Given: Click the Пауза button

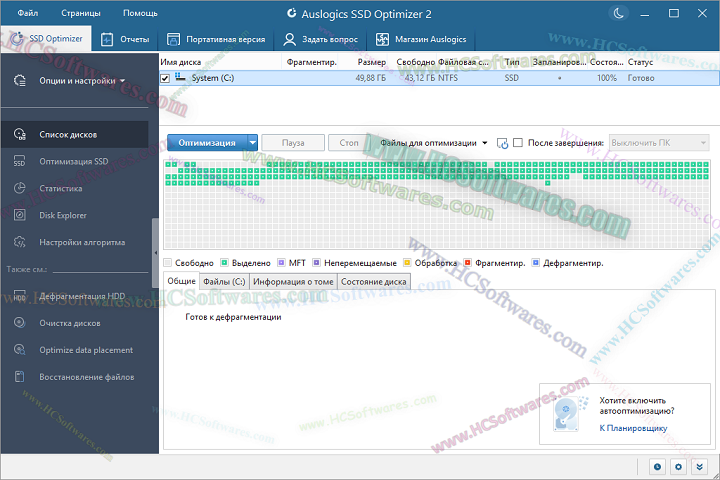Looking at the screenshot, I should pyautogui.click(x=293, y=143).
